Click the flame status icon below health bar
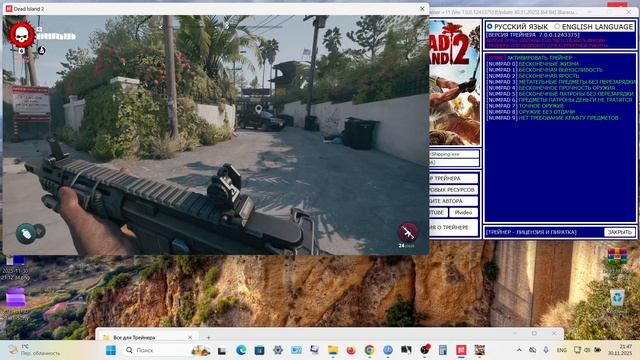 pyautogui.click(x=41, y=51)
